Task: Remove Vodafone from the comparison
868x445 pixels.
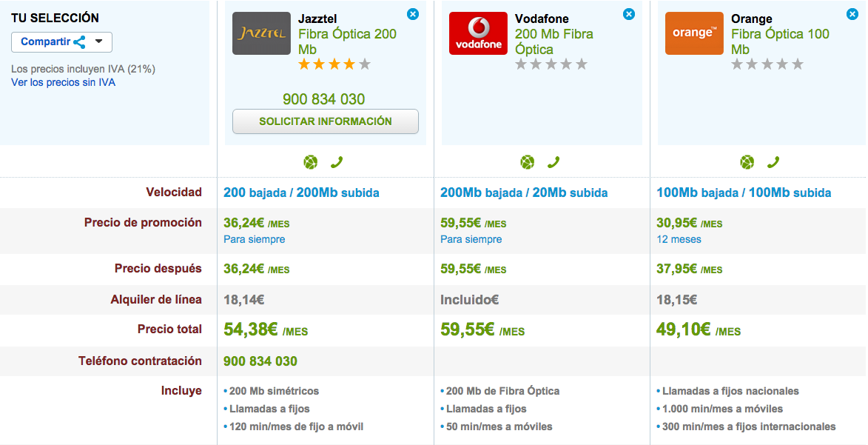Action: point(629,14)
